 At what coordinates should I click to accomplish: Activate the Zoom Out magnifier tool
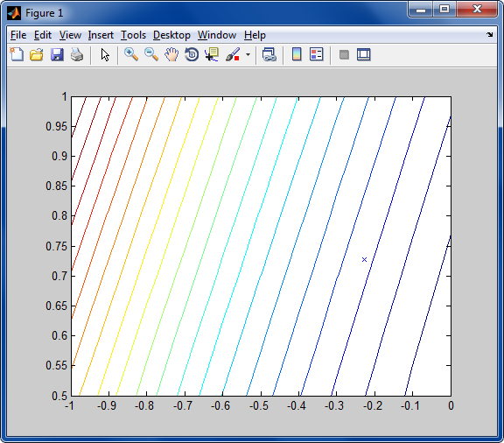tap(151, 54)
